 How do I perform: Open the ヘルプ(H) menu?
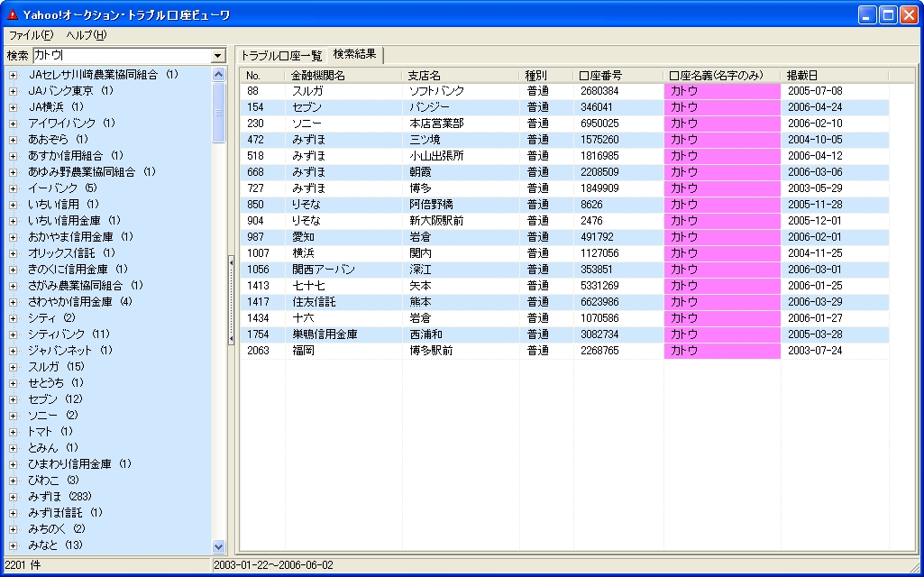pyautogui.click(x=87, y=35)
